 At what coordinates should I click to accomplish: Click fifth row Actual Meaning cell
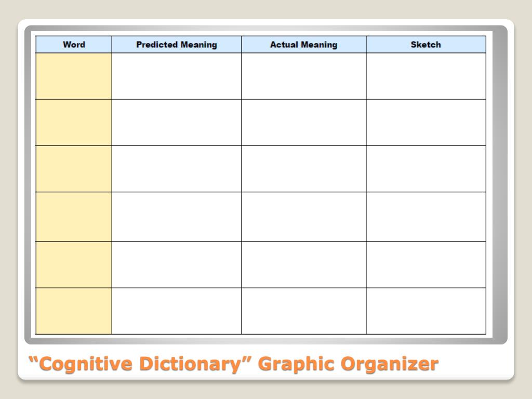coord(303,264)
